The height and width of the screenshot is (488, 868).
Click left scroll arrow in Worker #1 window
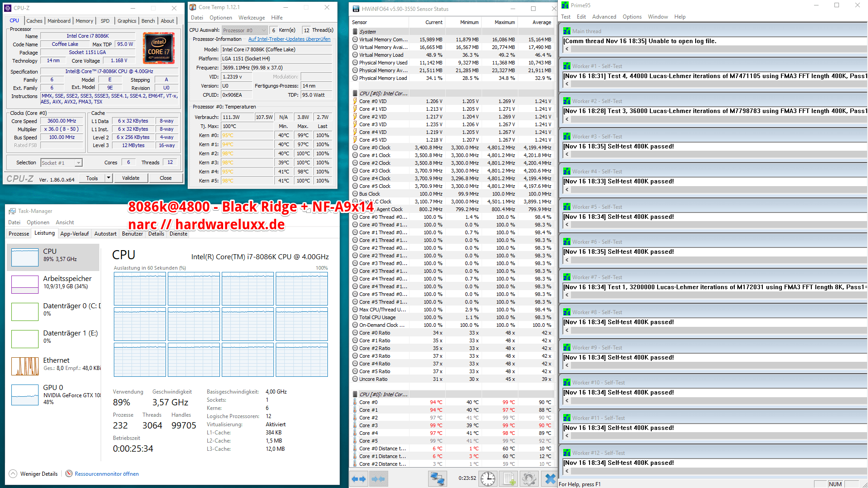coord(567,84)
